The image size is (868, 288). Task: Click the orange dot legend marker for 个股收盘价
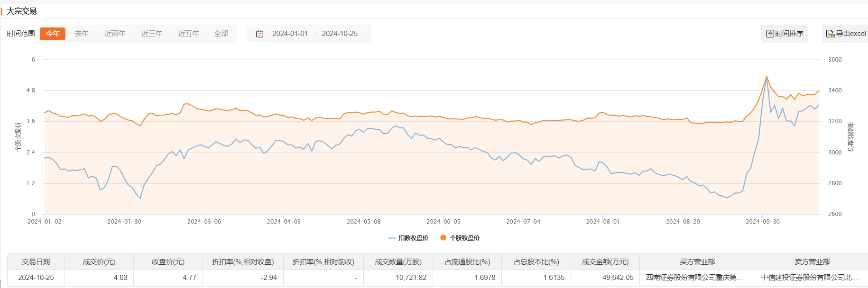point(443,238)
